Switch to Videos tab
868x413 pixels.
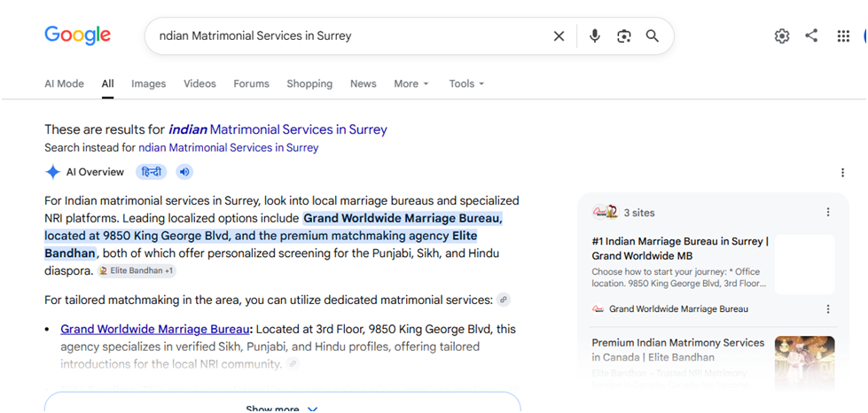tap(199, 83)
